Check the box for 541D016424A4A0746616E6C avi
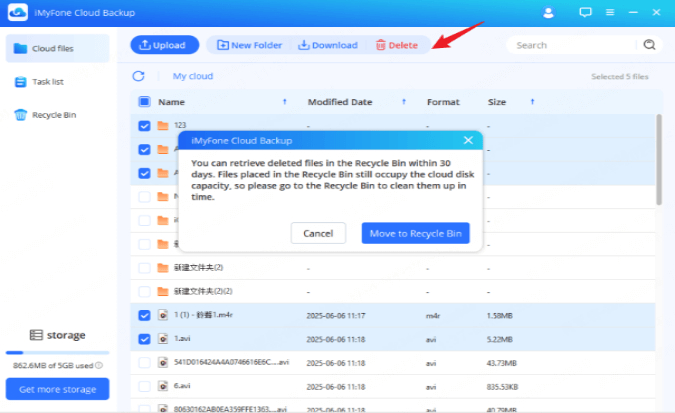Viewport: 675px width, 413px height. pos(144,363)
